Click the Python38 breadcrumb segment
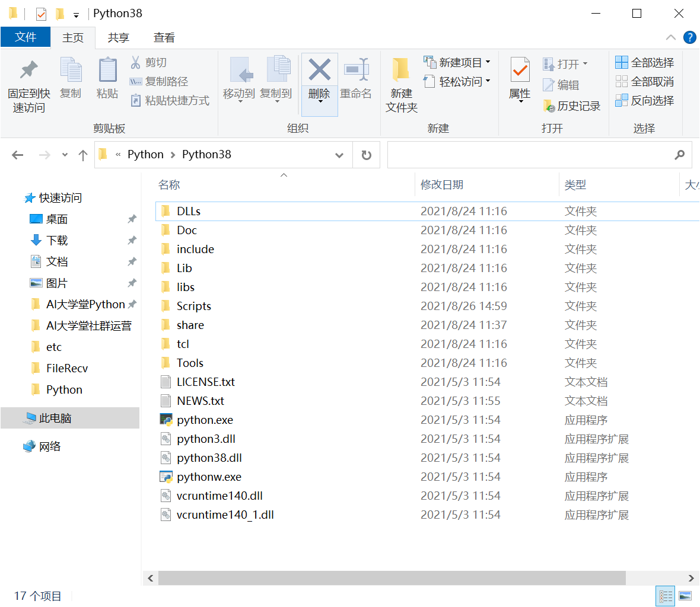Image resolution: width=700 pixels, height=607 pixels. pyautogui.click(x=206, y=154)
